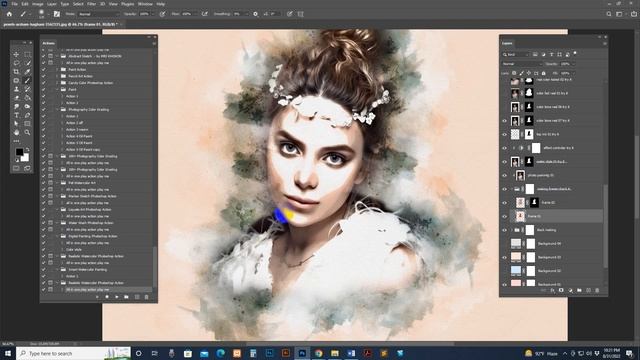640x360 pixels.
Task: Select the Pen tool
Action: 27,115
